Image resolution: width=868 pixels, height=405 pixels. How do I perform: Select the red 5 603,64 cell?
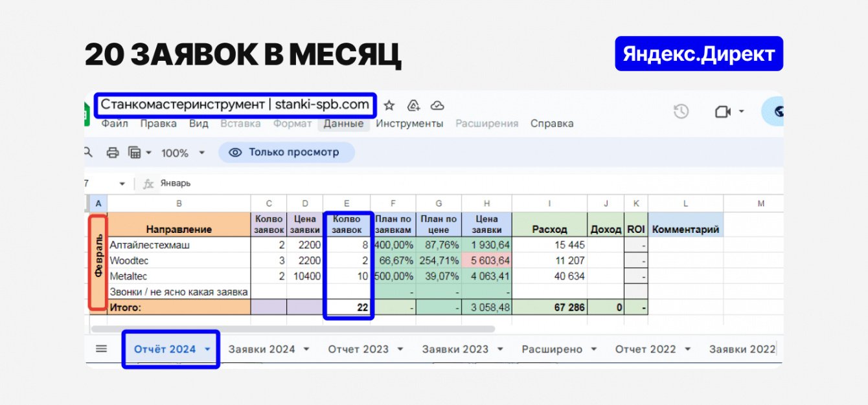pyautogui.click(x=487, y=261)
